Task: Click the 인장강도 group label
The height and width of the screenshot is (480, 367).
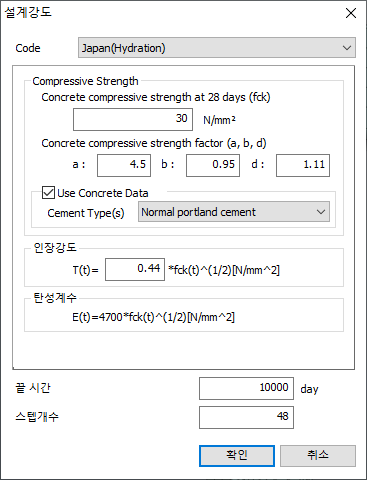Action: 55,247
